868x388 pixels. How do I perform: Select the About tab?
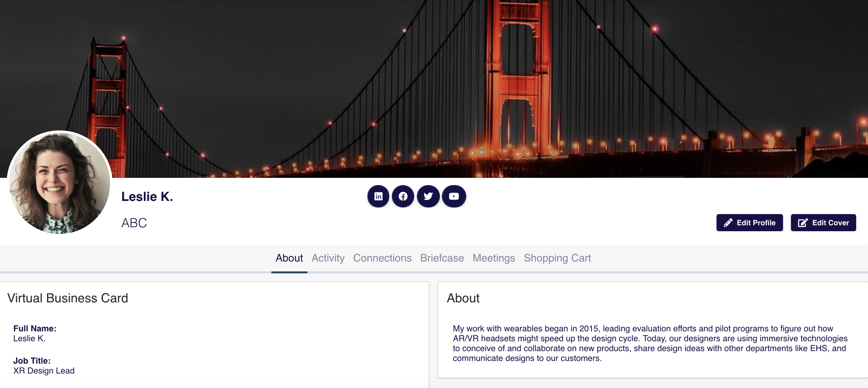(289, 258)
